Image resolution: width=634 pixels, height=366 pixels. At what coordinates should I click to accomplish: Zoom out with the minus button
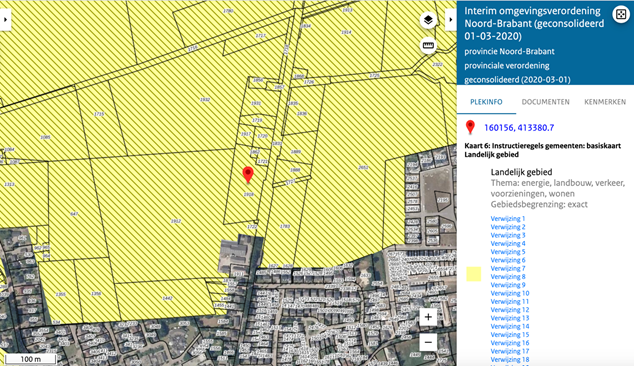pos(428,343)
